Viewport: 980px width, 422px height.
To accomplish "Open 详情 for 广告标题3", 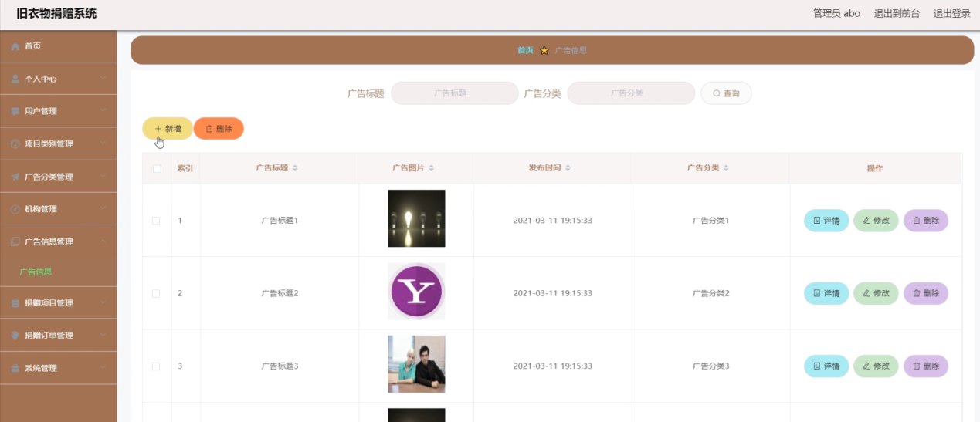I will tap(826, 366).
